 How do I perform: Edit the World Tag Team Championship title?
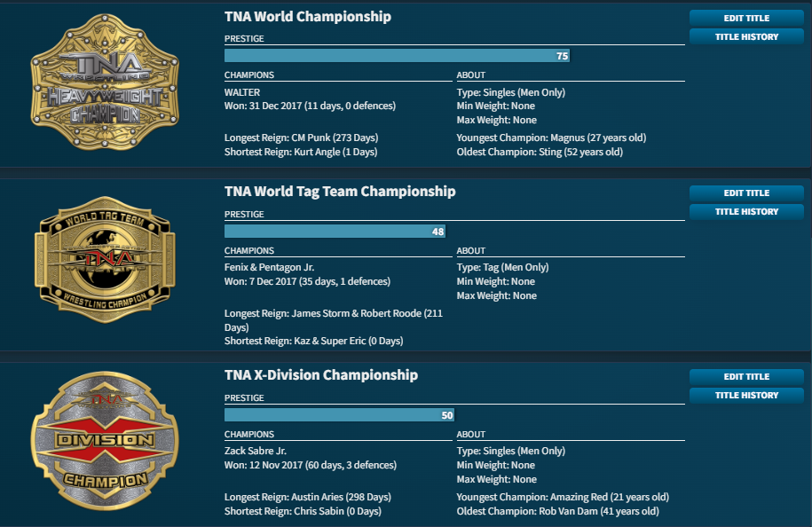(x=746, y=193)
